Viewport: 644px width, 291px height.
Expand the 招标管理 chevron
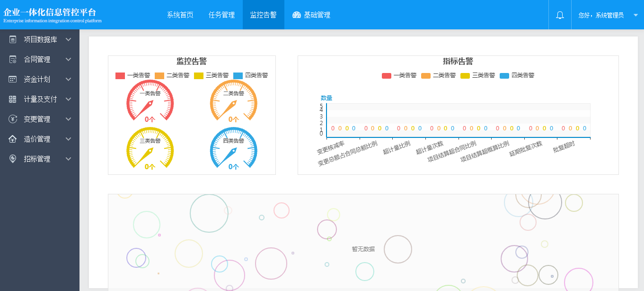(x=68, y=159)
